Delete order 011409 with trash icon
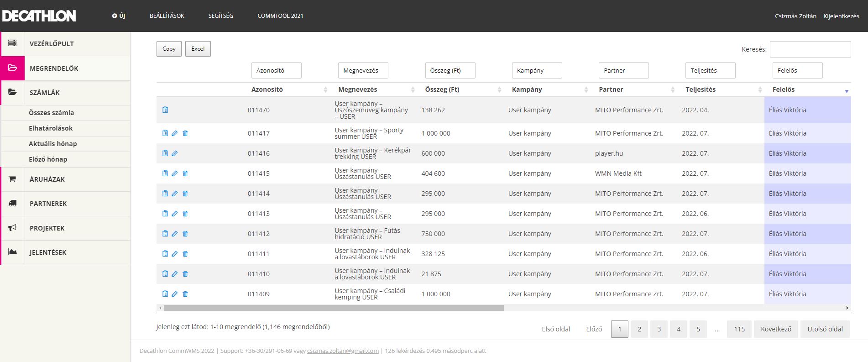 click(x=185, y=294)
